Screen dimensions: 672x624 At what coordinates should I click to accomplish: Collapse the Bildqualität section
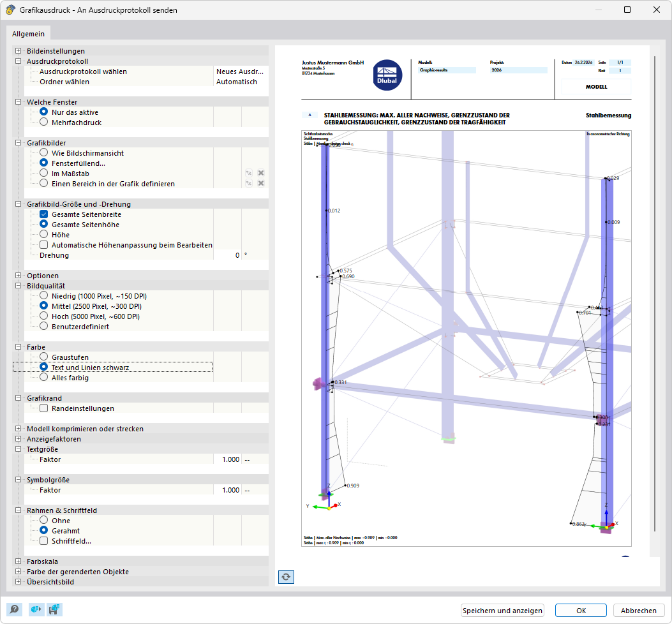18,286
